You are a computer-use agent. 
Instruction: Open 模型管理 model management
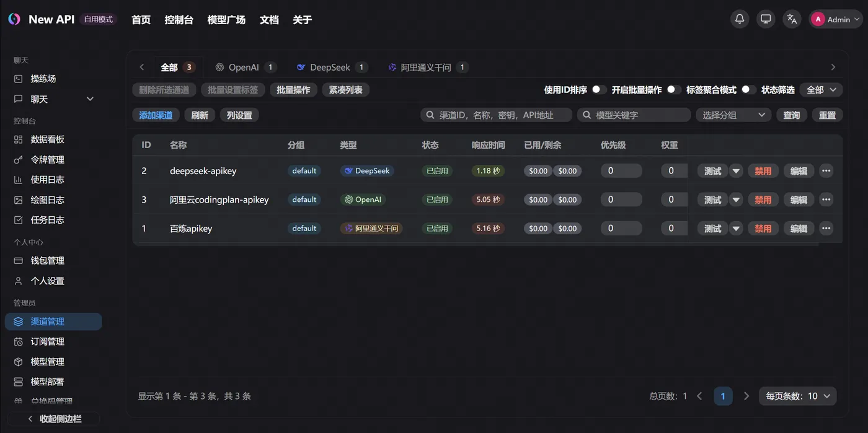coord(53,362)
